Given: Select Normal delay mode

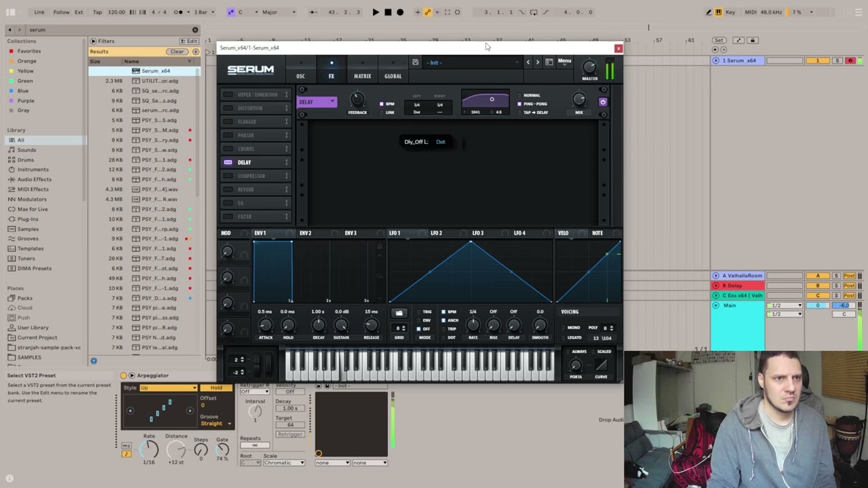Looking at the screenshot, I should pyautogui.click(x=519, y=96).
